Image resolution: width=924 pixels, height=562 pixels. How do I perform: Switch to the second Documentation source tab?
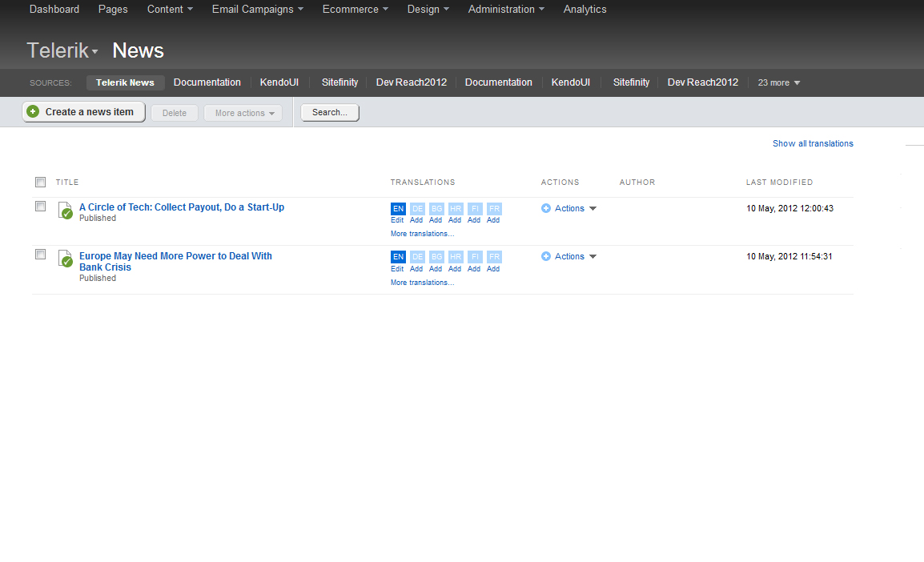tap(499, 82)
